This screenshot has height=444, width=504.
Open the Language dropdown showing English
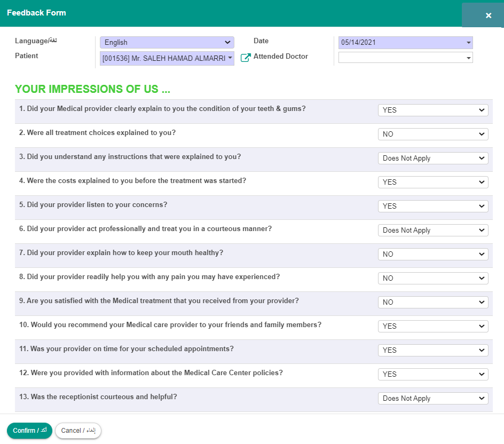[167, 42]
